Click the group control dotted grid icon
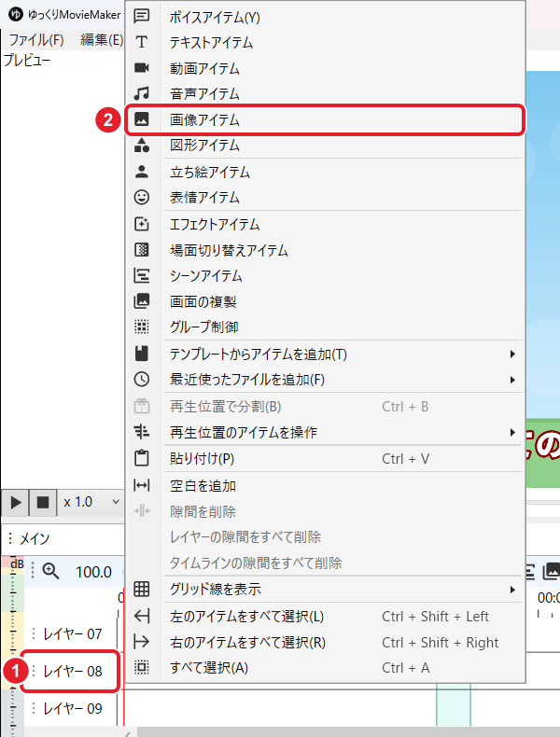The height and width of the screenshot is (737, 560). [x=142, y=327]
